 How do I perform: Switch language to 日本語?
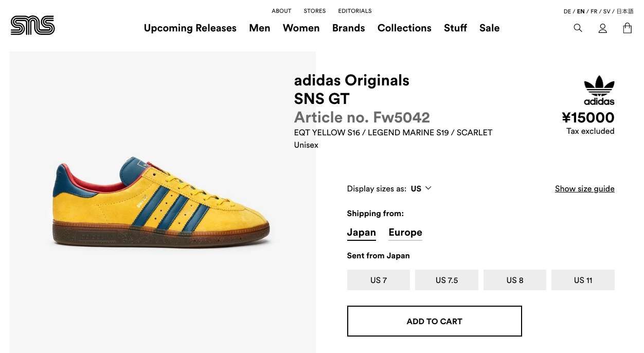coord(626,11)
